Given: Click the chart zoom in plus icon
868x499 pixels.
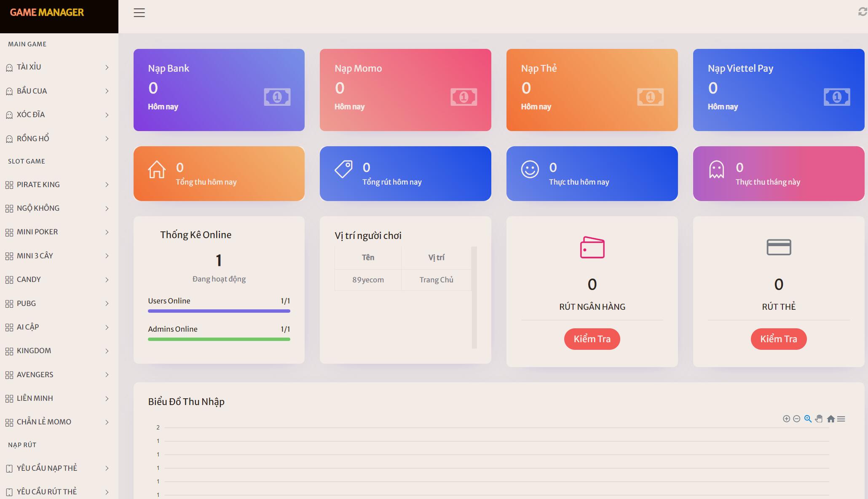Looking at the screenshot, I should coord(786,419).
